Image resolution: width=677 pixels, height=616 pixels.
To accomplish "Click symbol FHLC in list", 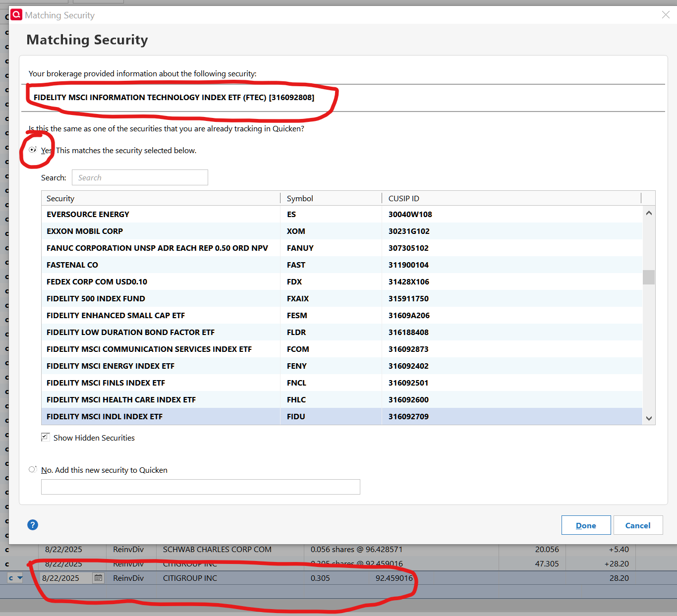I will point(296,399).
